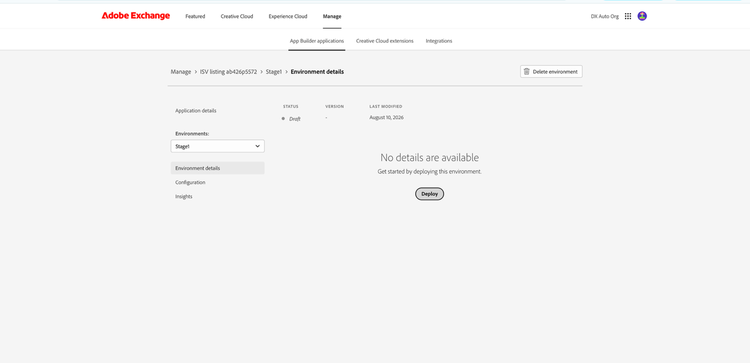Switch to App Builder applications tab
750x363 pixels.
[x=317, y=41]
